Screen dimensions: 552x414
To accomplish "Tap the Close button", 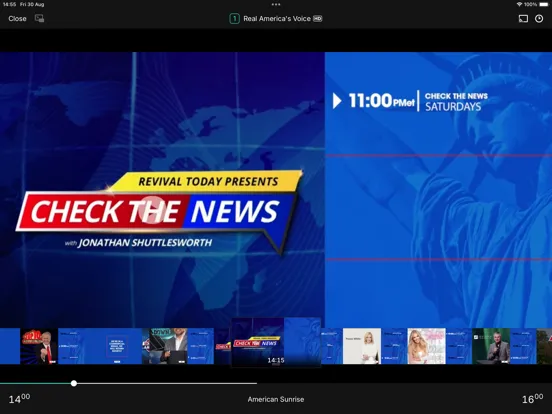I will click(x=17, y=19).
